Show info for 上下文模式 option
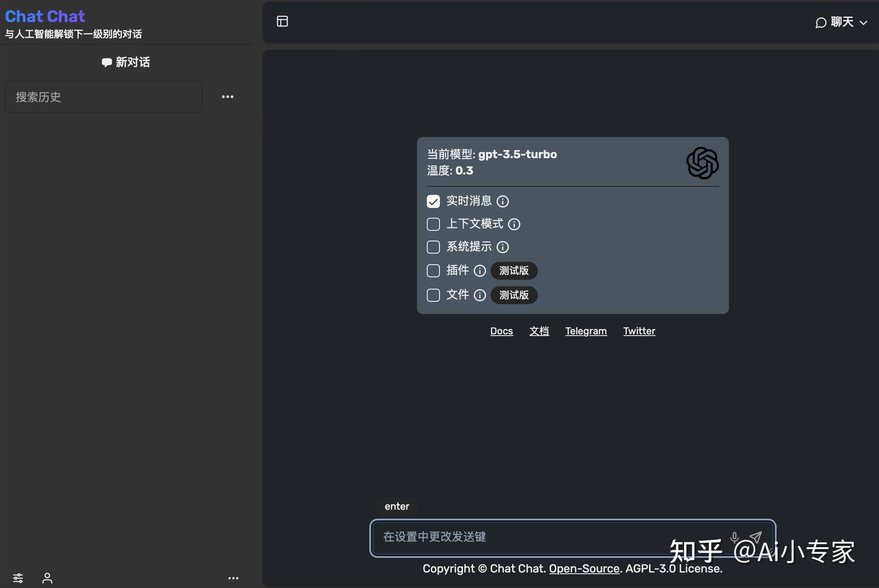This screenshot has width=879, height=588. pyautogui.click(x=514, y=224)
